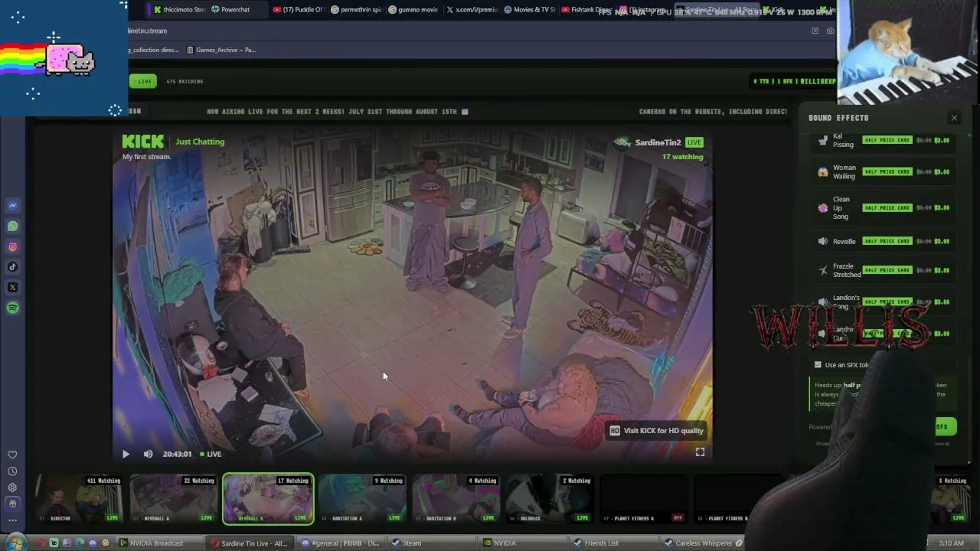Open browser history clock icon in sidebar
Viewport: 980px width, 551px height.
(x=12, y=471)
